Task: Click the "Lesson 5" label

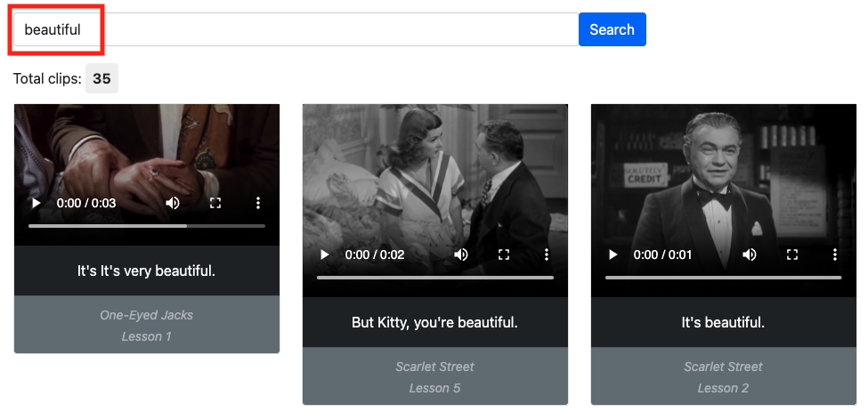Action: tap(435, 388)
